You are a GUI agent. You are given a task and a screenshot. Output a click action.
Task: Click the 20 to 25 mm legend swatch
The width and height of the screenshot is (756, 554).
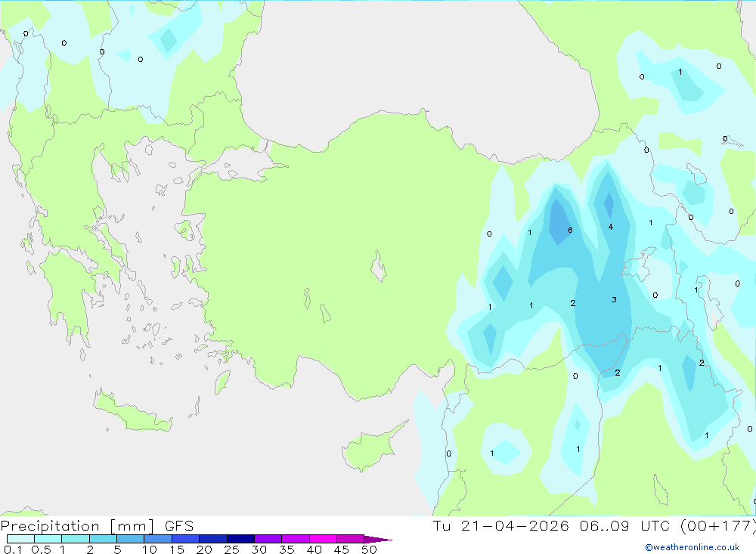[x=212, y=539]
